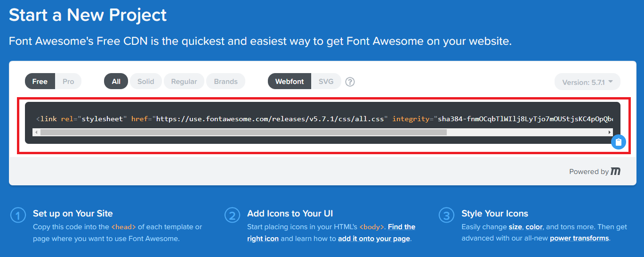Choose the Regular style filter
The height and width of the screenshot is (257, 644).
click(184, 82)
